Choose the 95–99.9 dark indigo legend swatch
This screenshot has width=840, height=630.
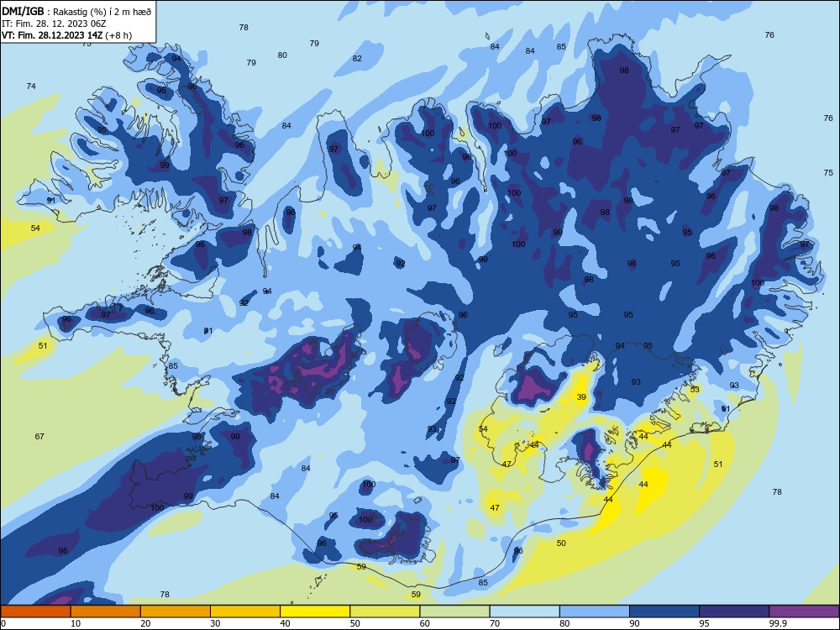pyautogui.click(x=734, y=612)
